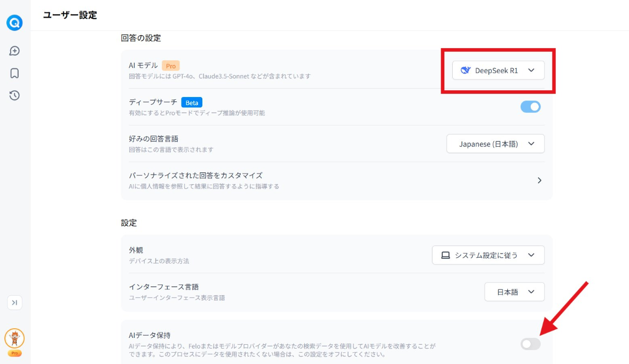This screenshot has height=364, width=629.
Task: Click the description ユーザーインターフェース表示言語
Action: pyautogui.click(x=177, y=298)
